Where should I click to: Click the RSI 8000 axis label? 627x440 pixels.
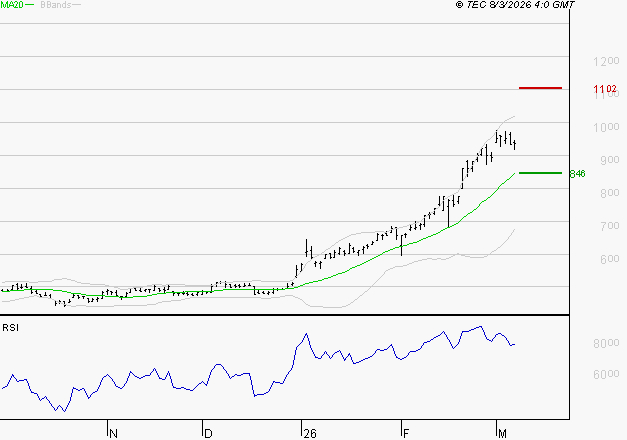click(606, 343)
